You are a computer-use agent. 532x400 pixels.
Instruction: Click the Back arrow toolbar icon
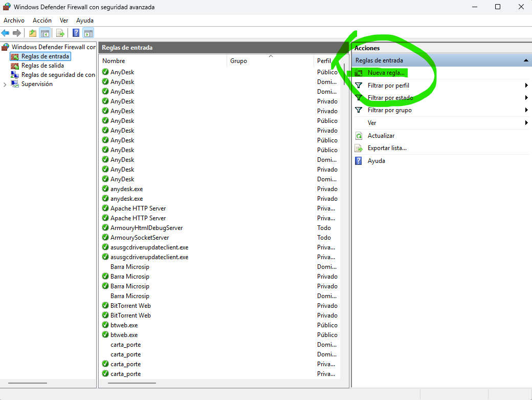[6, 33]
